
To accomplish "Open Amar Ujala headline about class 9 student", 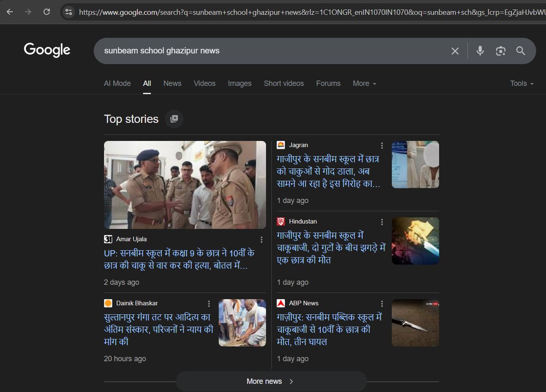I will pyautogui.click(x=179, y=259).
